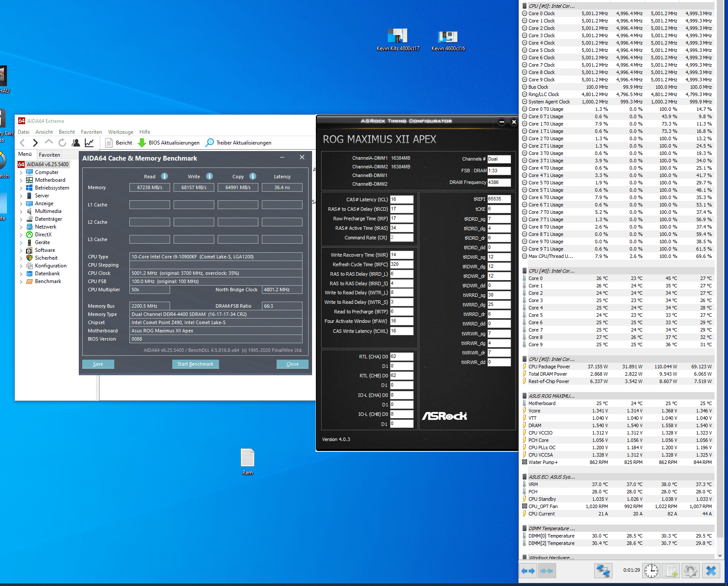Expand Anzeige tree node
Screen dimensions: 728x586
21,204
